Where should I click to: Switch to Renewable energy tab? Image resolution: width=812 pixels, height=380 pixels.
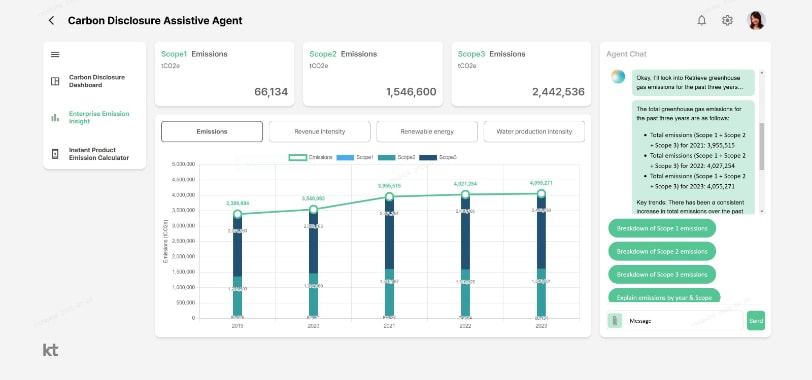pyautogui.click(x=427, y=131)
